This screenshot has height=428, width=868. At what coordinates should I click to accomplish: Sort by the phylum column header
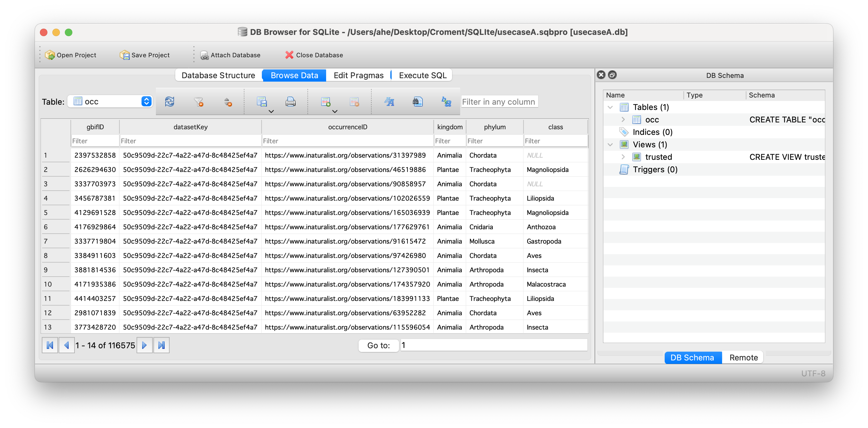click(x=495, y=127)
